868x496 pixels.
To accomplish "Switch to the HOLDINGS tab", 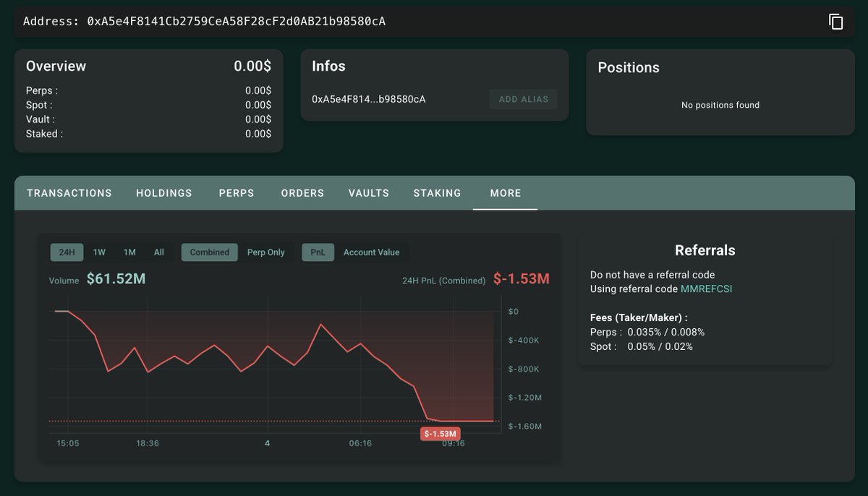I will click(164, 193).
